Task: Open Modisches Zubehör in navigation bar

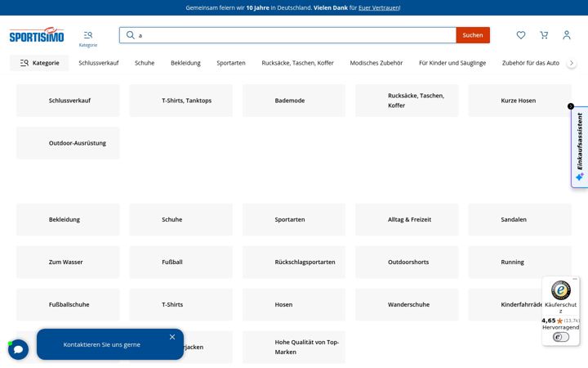Action: tap(376, 63)
